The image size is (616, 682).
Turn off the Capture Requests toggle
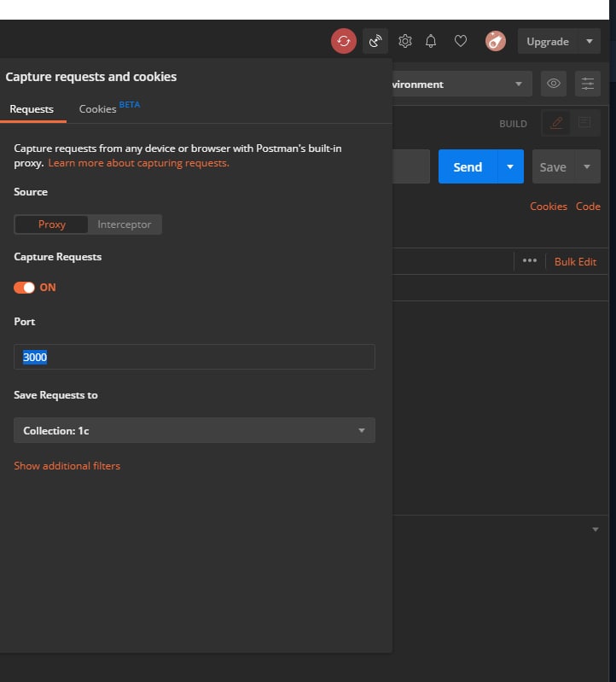click(x=25, y=288)
